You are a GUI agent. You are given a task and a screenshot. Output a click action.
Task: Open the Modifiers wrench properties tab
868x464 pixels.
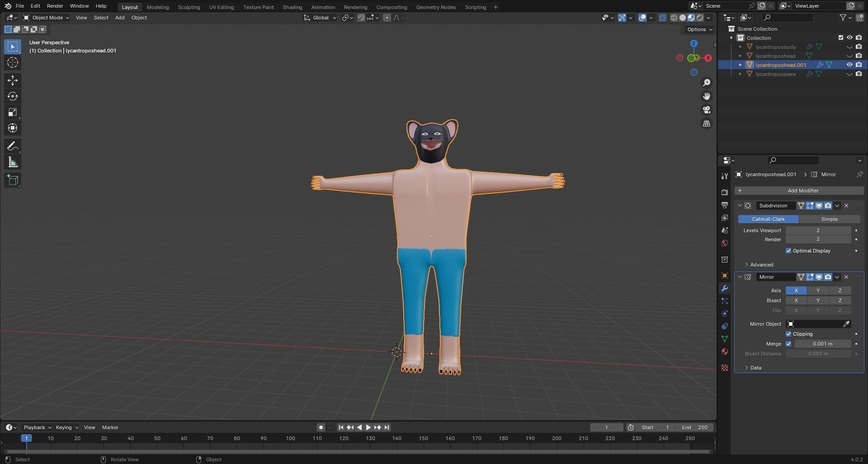725,288
